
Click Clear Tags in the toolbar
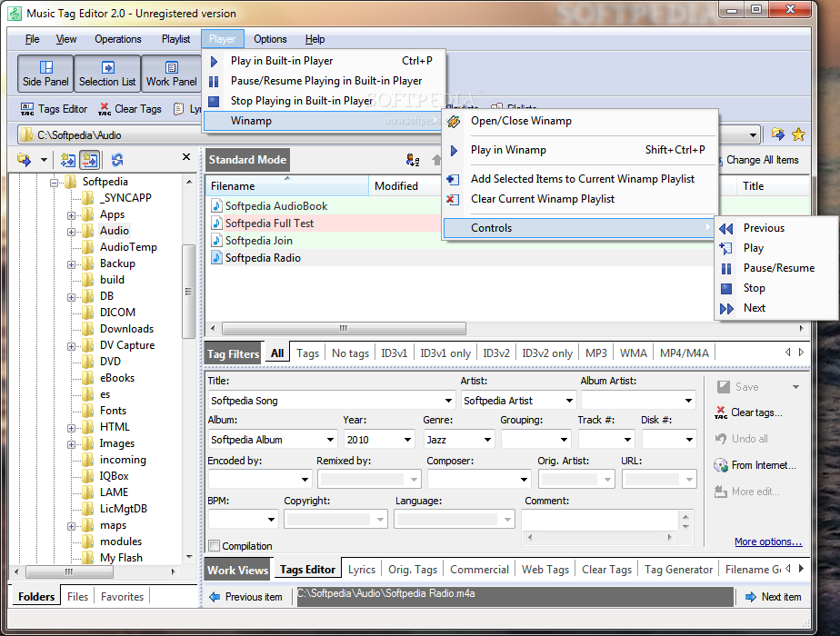(x=130, y=109)
